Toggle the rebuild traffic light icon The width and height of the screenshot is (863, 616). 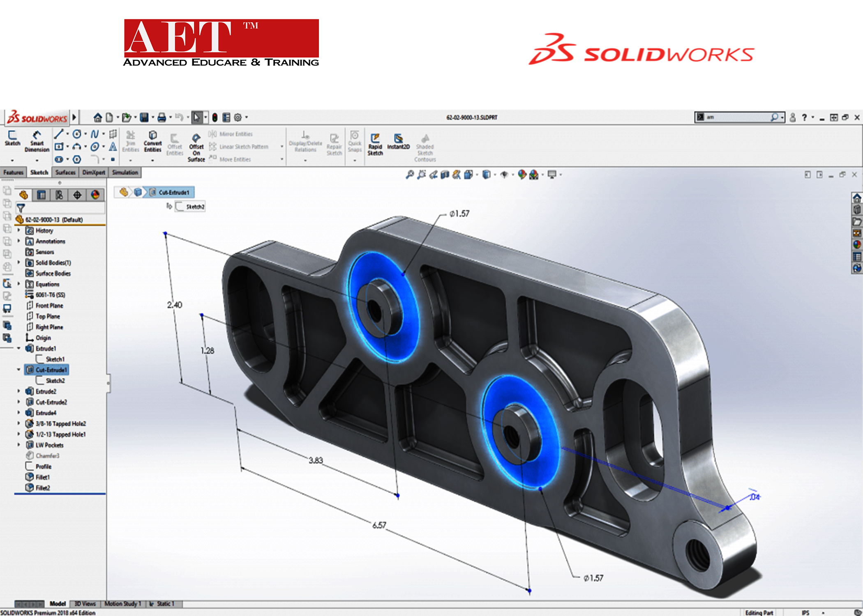pyautogui.click(x=215, y=117)
